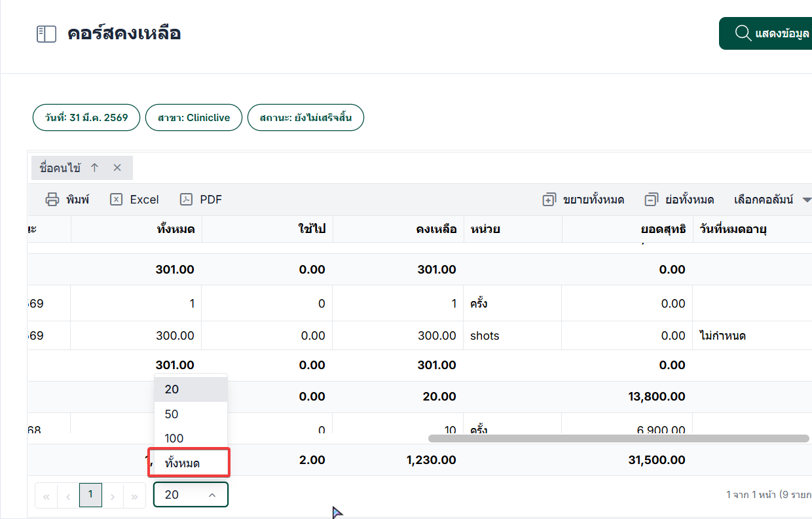This screenshot has width=812, height=519.
Task: Go to the first page arrow
Action: click(46, 496)
